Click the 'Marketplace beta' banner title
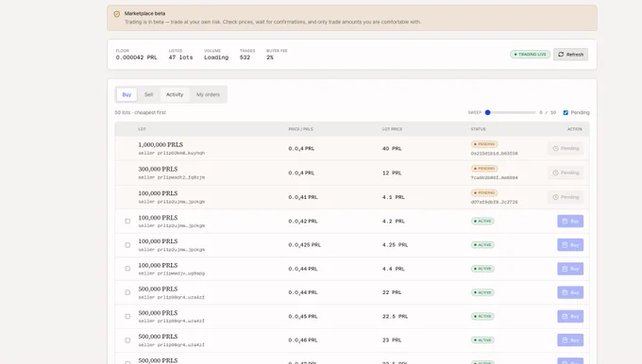This screenshot has height=364, width=642. click(x=145, y=13)
